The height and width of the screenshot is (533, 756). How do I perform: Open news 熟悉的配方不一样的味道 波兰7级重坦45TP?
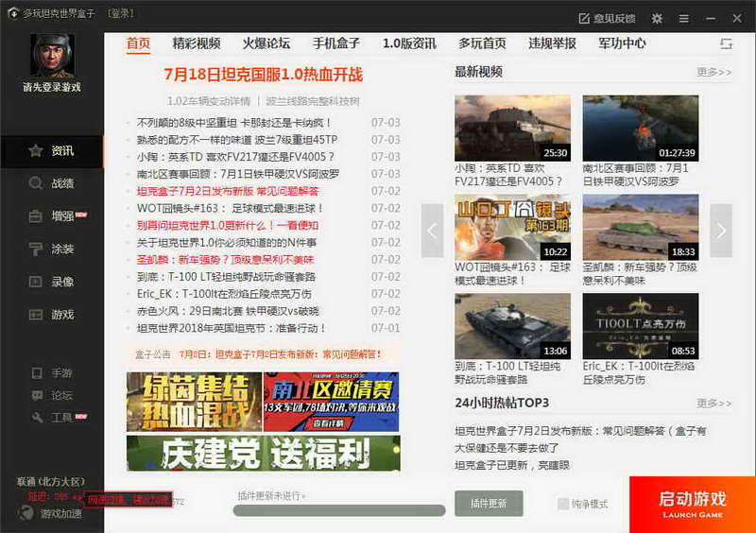(237, 140)
